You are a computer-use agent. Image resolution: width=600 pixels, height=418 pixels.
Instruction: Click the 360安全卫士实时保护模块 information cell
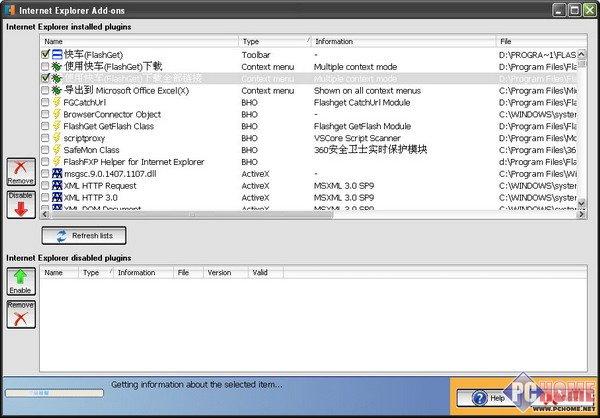(370, 149)
